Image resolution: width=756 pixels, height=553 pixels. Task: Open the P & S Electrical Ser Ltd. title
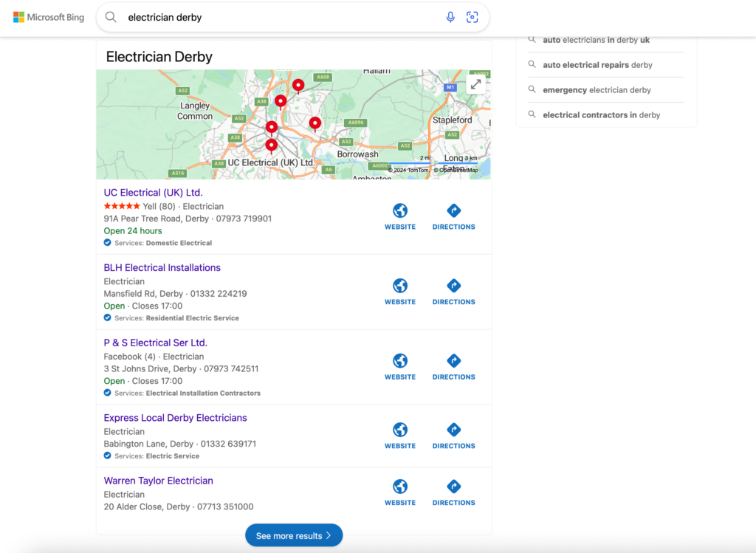pos(155,343)
